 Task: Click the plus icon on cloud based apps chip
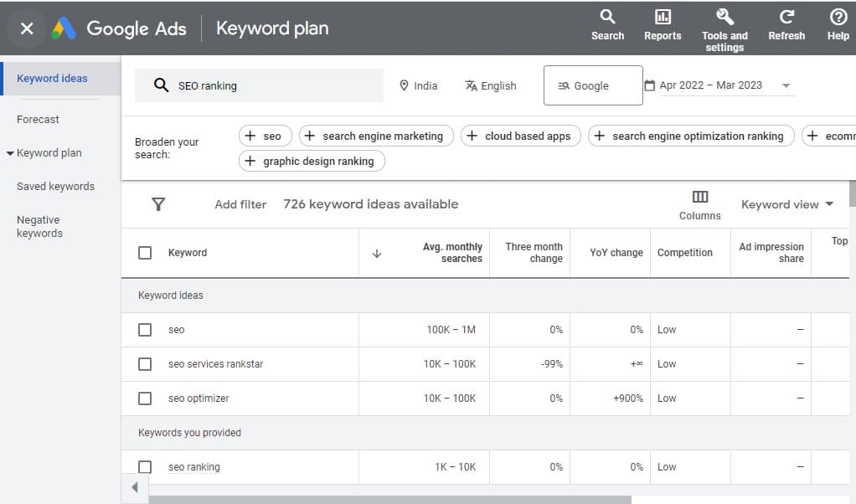click(472, 136)
